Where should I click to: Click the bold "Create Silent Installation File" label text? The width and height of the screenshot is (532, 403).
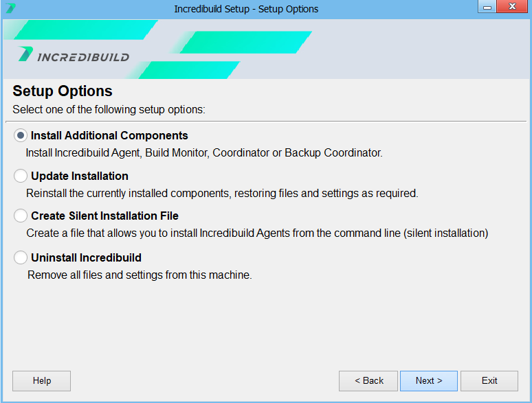coord(104,216)
